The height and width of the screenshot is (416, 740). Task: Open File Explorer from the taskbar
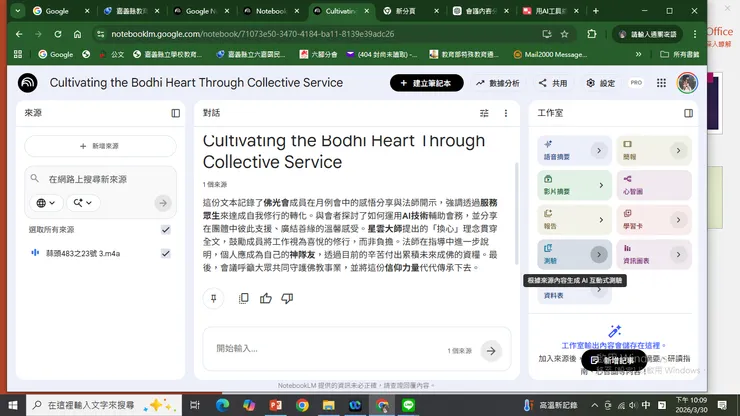tap(328, 405)
